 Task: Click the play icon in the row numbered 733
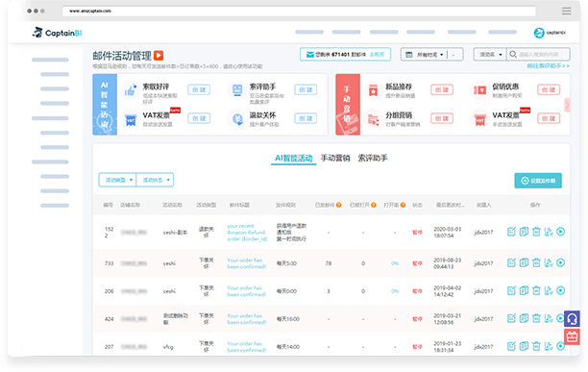(x=561, y=262)
